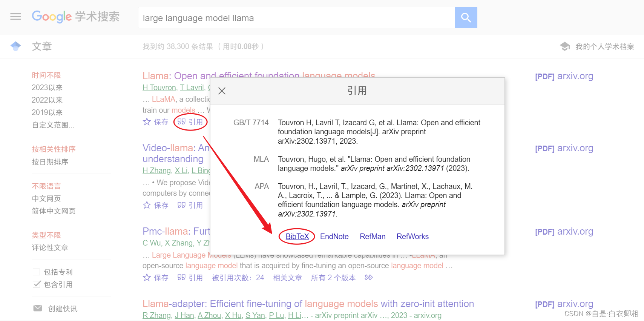This screenshot has height=321, width=644.
Task: Select 时间不限 time filter
Action: pyautogui.click(x=46, y=75)
